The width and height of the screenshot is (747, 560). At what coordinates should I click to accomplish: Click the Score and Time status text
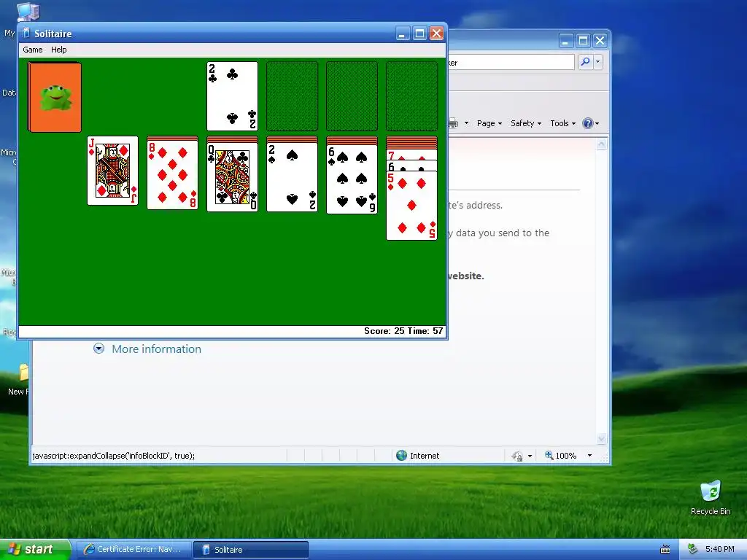tap(403, 331)
